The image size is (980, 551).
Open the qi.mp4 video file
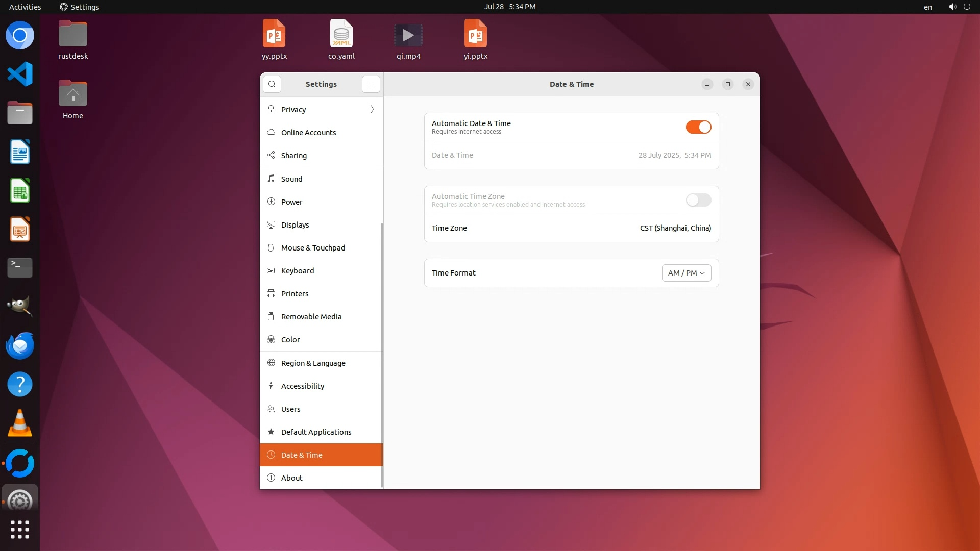coord(408,36)
